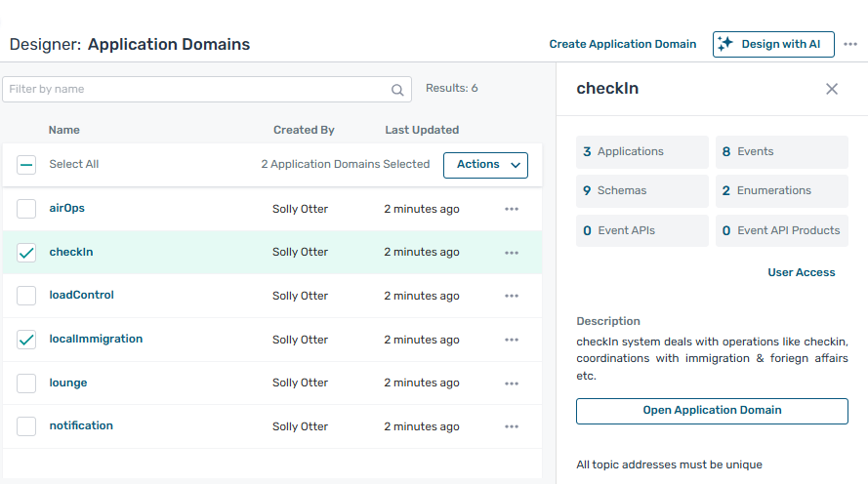Open more options menu for lounge row

click(x=512, y=383)
